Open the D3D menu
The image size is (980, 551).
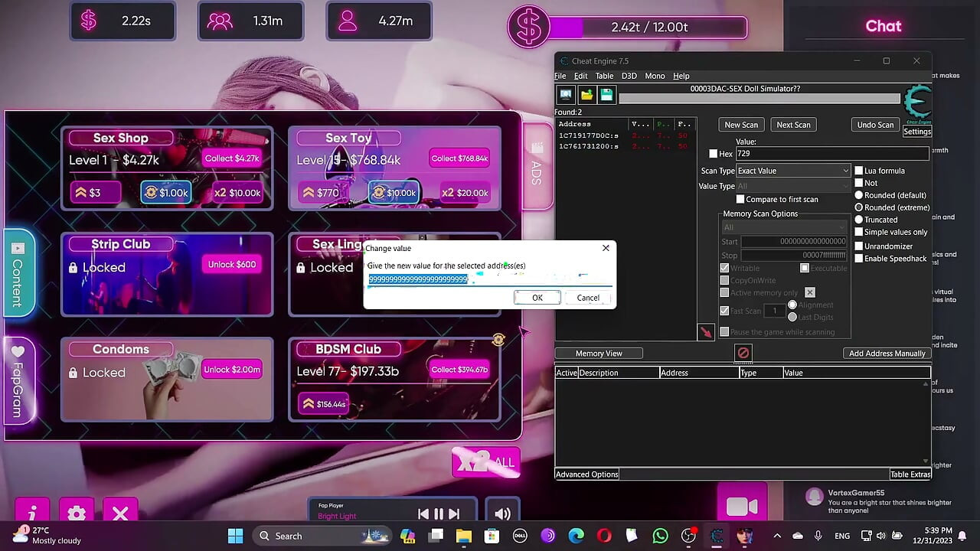pyautogui.click(x=629, y=76)
